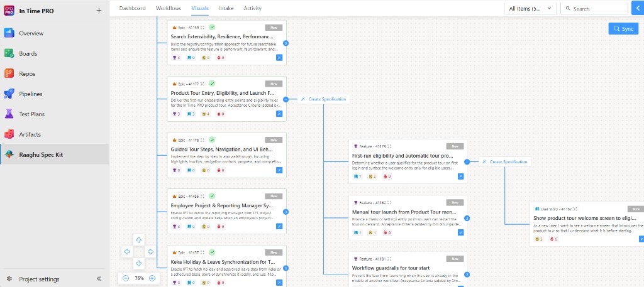
Task: Click the blue back chevron button at top right
Action: point(638,9)
